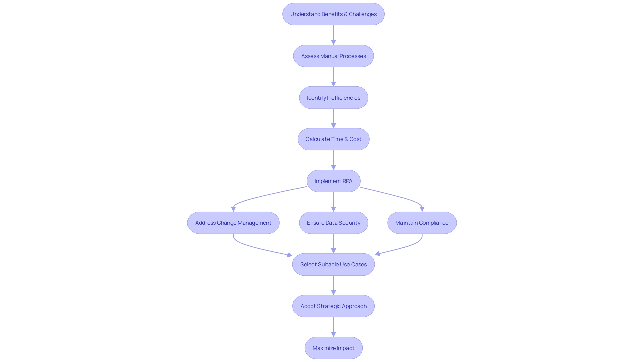644x362 pixels.
Task: Click the Ensure Data Security node
Action: click(333, 222)
